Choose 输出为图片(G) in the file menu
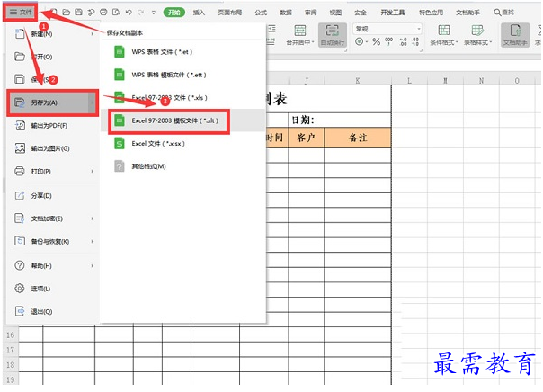The height and width of the screenshot is (392, 543). [53, 148]
